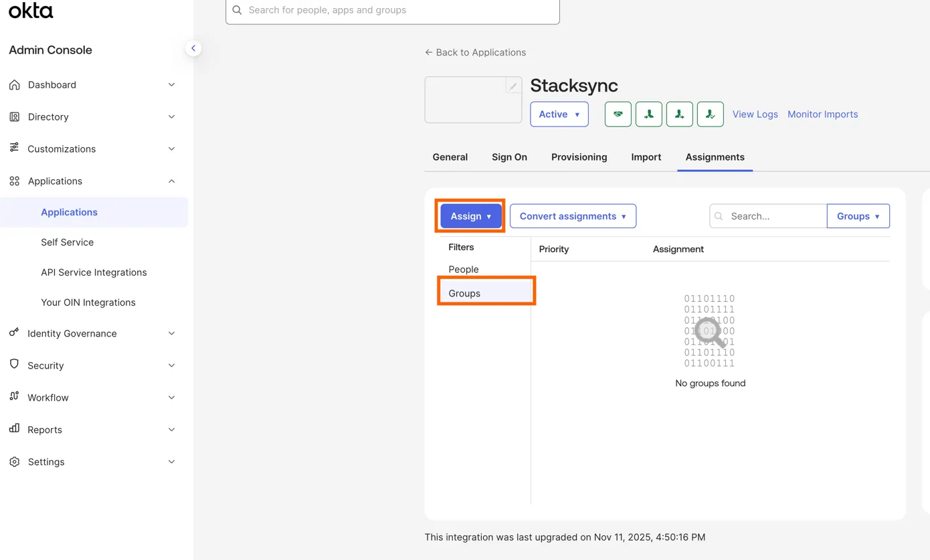Click the Identity Governance key icon
The height and width of the screenshot is (560, 930).
[14, 333]
